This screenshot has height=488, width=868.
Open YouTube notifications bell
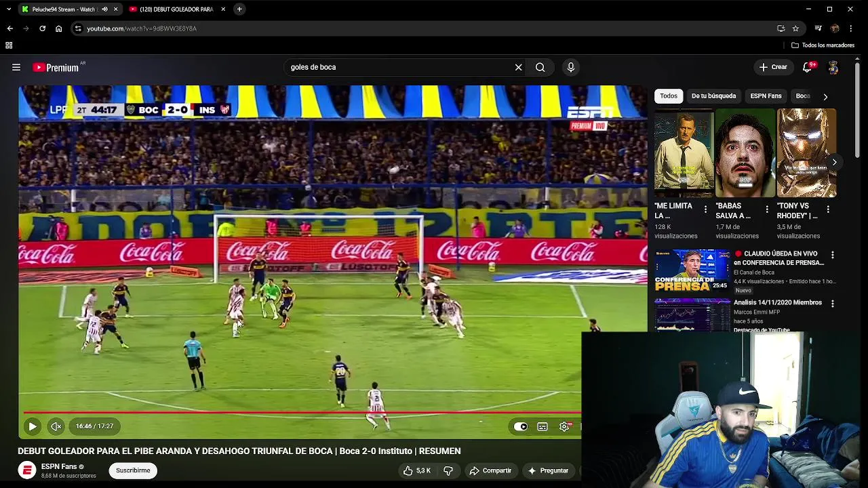807,67
